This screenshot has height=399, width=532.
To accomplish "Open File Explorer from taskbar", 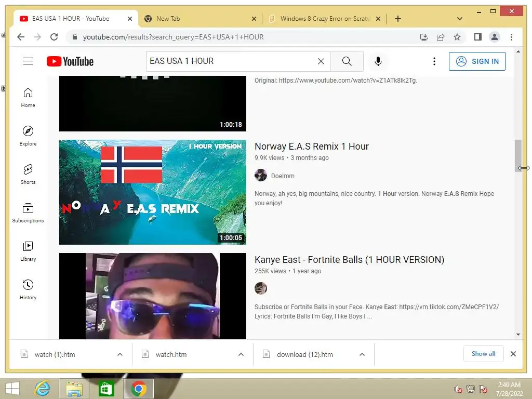I will pos(74,389).
